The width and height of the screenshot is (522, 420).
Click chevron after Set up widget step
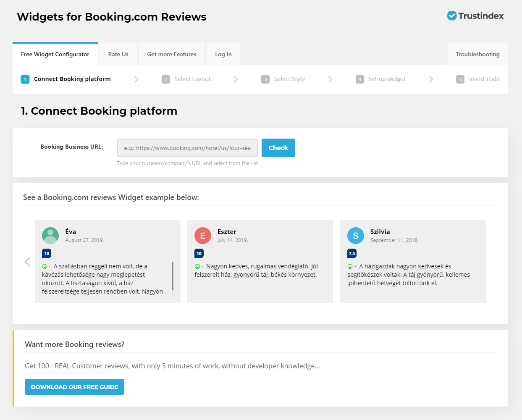[x=431, y=79]
